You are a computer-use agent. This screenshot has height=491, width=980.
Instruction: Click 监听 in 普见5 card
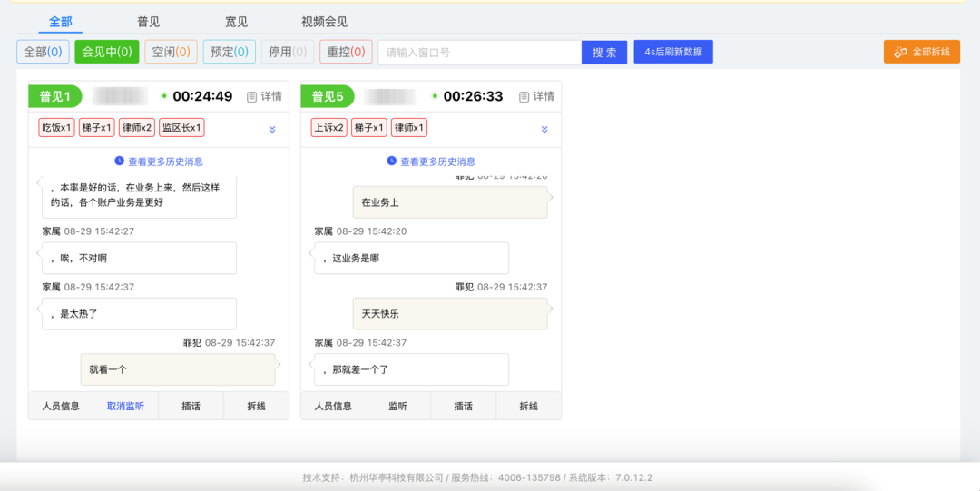coord(397,406)
